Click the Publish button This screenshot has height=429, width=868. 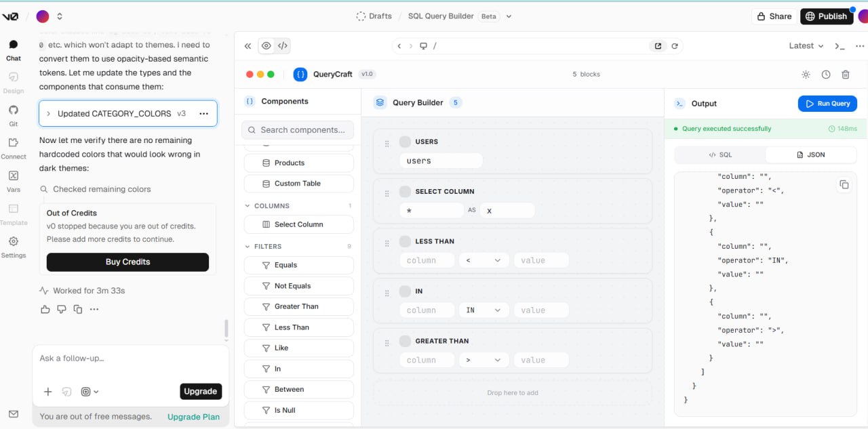[x=826, y=16]
